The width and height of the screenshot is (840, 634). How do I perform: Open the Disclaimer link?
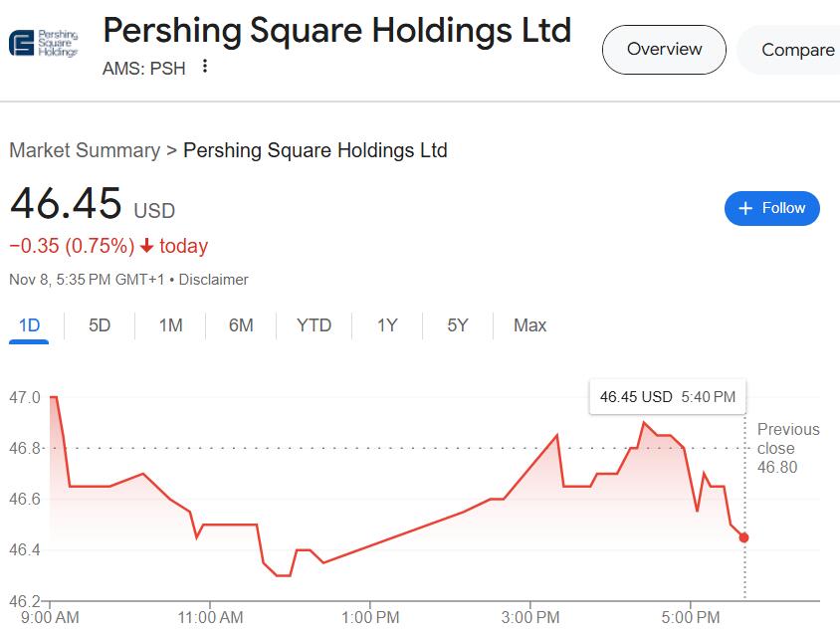click(212, 280)
